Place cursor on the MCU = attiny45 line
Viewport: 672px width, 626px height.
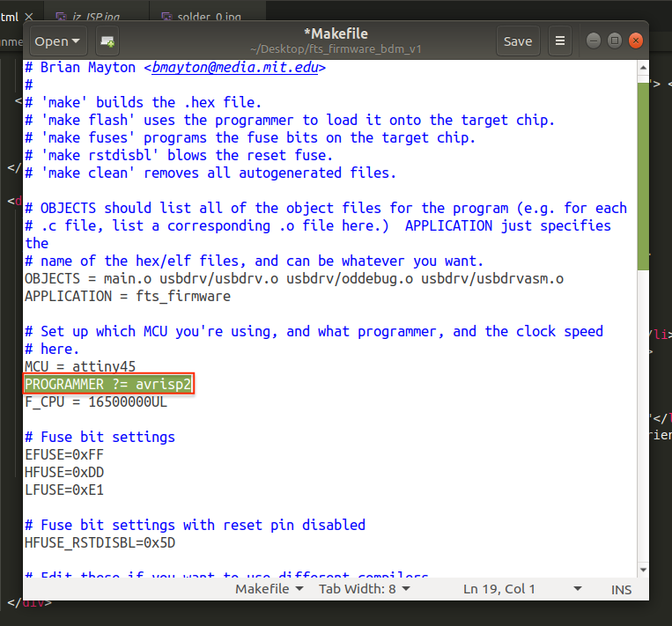tap(80, 366)
